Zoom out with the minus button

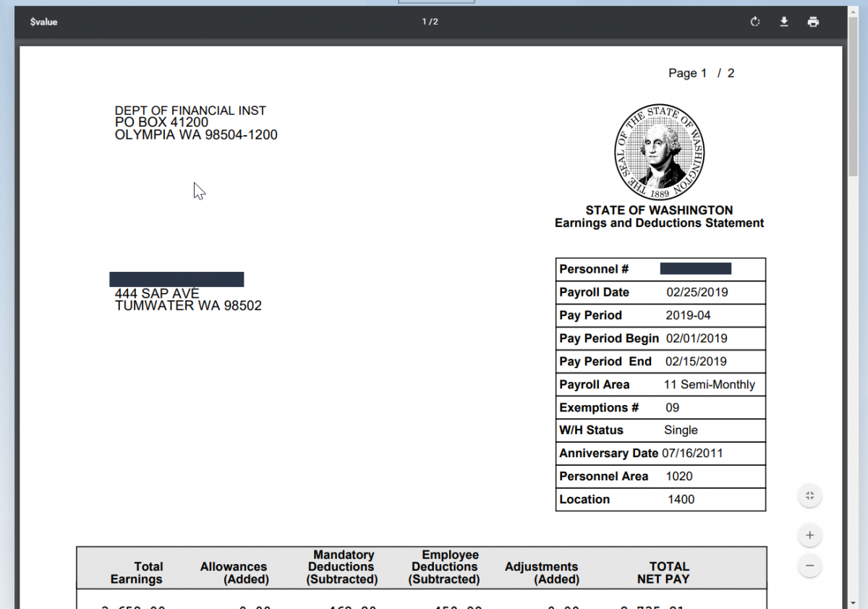(x=809, y=565)
